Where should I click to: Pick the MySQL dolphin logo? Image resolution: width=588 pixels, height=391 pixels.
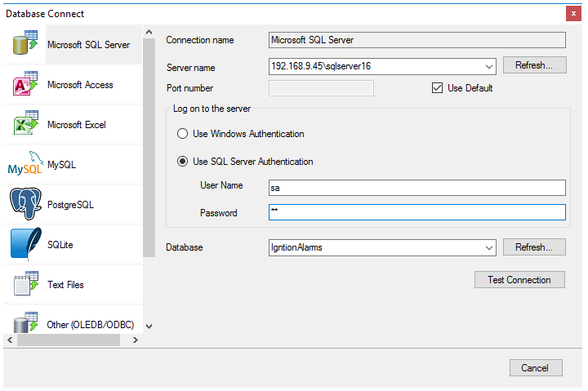point(25,163)
